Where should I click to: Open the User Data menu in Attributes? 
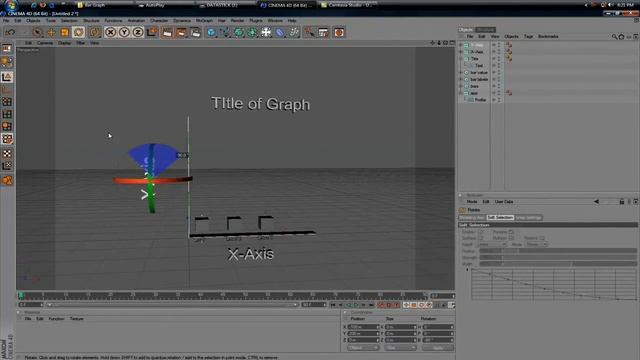[x=504, y=202]
